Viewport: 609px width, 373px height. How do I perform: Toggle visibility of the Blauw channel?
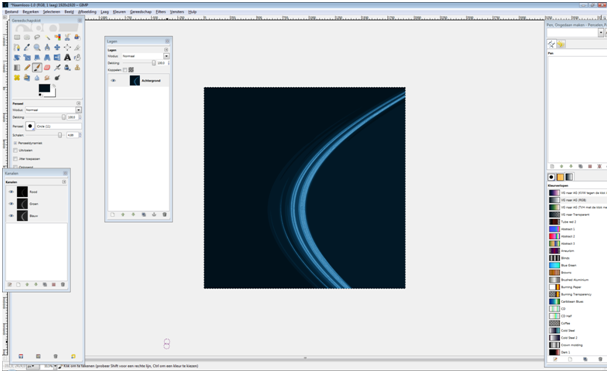[x=11, y=216]
